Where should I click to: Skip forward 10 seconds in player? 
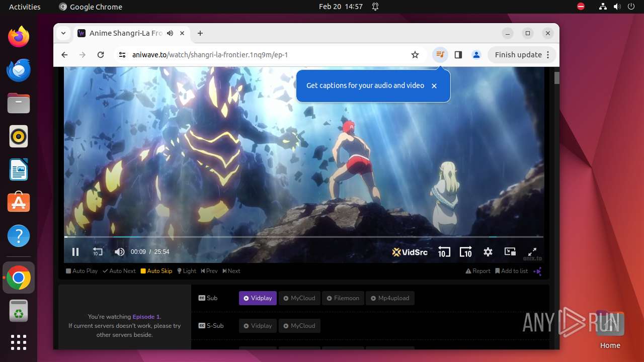point(466,252)
